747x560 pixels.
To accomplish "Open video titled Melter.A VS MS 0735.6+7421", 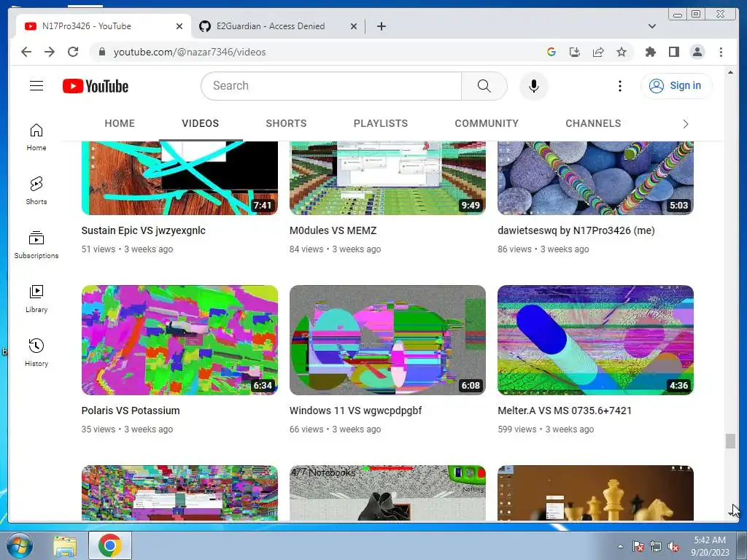I will (565, 411).
